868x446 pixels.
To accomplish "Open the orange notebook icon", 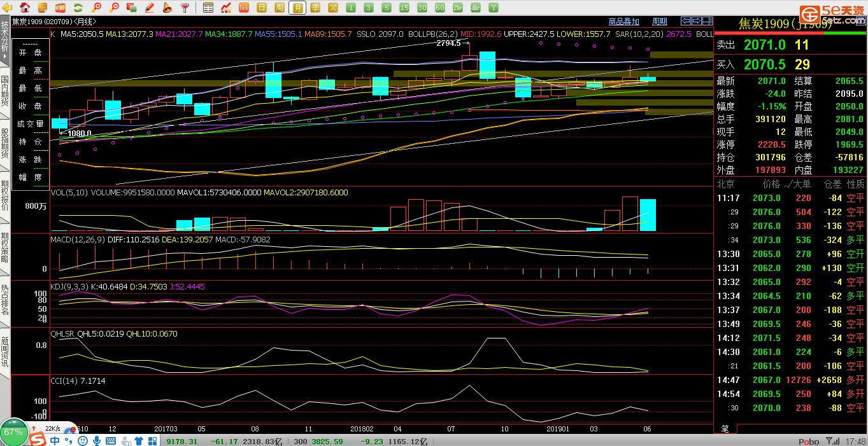I will 43,8.
